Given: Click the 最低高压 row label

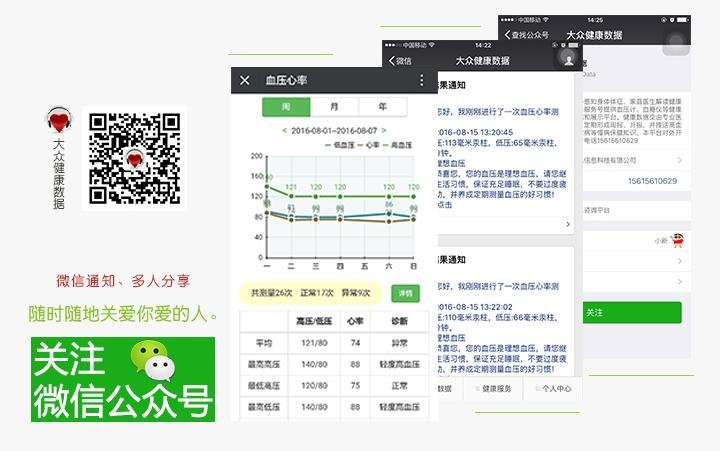Looking at the screenshot, I should (264, 386).
